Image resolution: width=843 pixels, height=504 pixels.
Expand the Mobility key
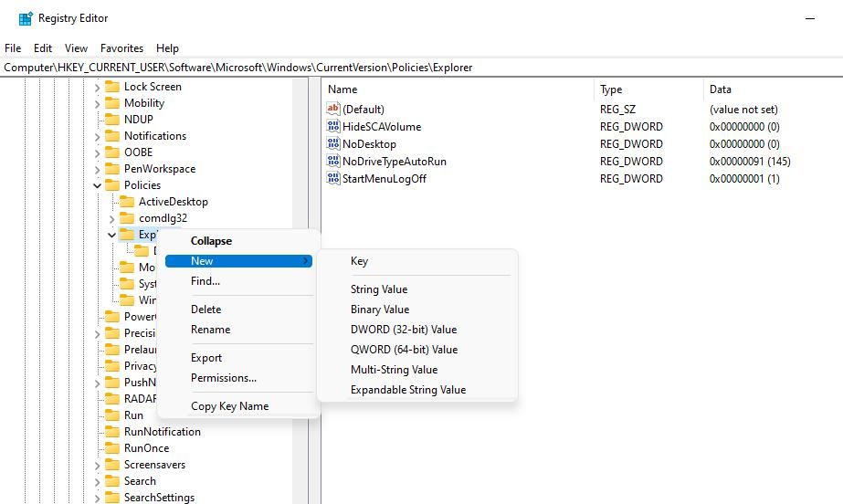tap(98, 103)
